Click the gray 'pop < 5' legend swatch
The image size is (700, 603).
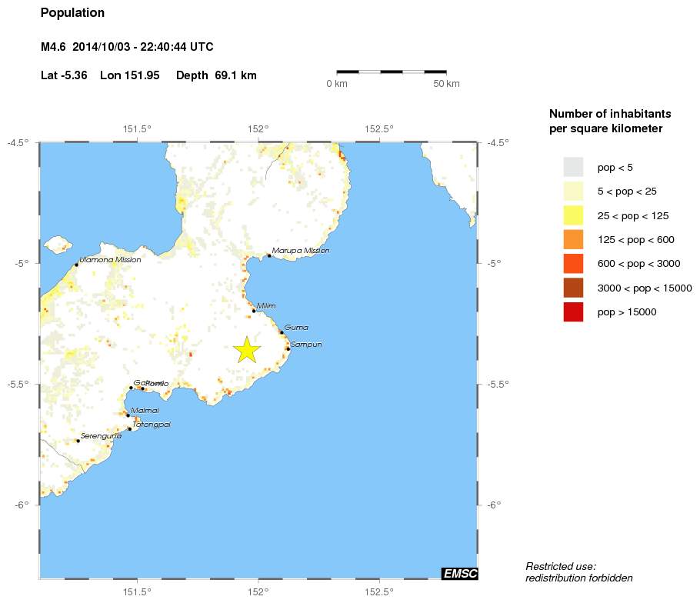click(x=573, y=167)
